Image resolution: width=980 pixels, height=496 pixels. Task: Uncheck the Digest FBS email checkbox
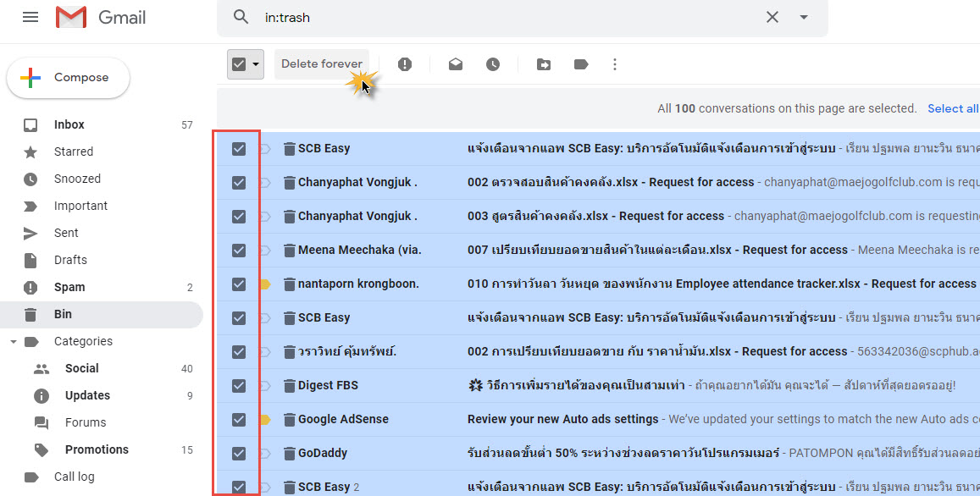click(239, 386)
